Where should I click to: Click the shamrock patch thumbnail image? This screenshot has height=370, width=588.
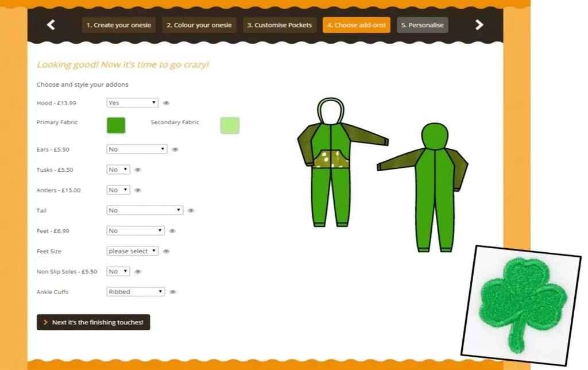pos(521,304)
